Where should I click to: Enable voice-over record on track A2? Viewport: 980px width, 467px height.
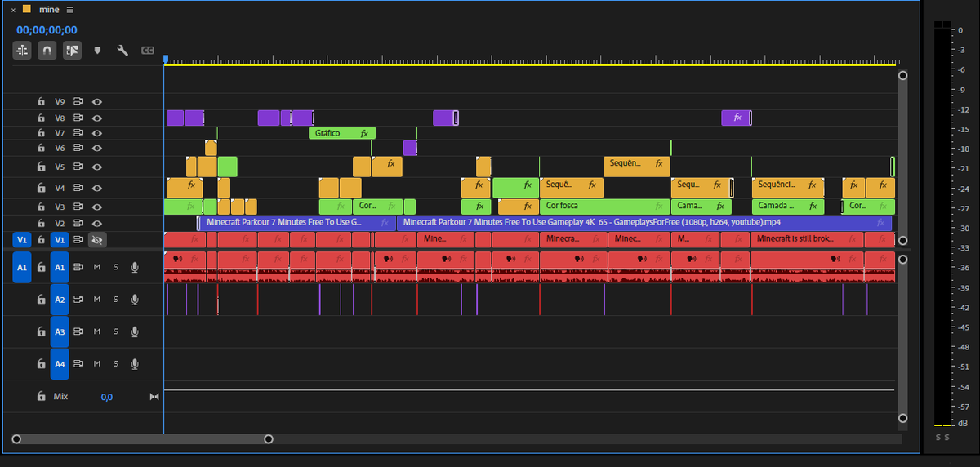pyautogui.click(x=135, y=300)
